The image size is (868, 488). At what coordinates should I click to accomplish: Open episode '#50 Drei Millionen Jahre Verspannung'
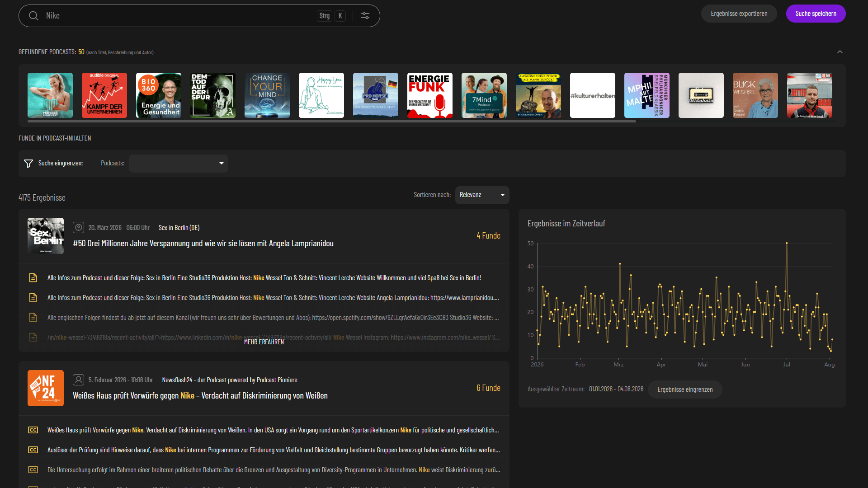(x=203, y=244)
